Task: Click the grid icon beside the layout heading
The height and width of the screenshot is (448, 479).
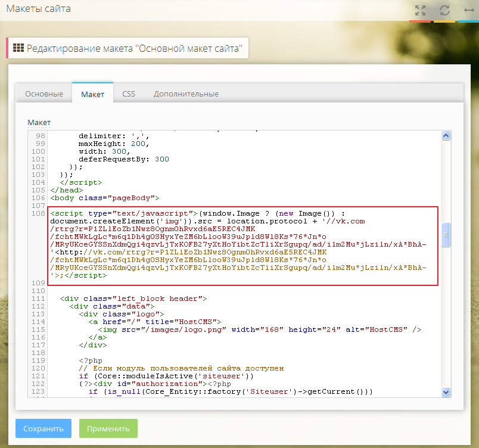Action: click(x=18, y=48)
